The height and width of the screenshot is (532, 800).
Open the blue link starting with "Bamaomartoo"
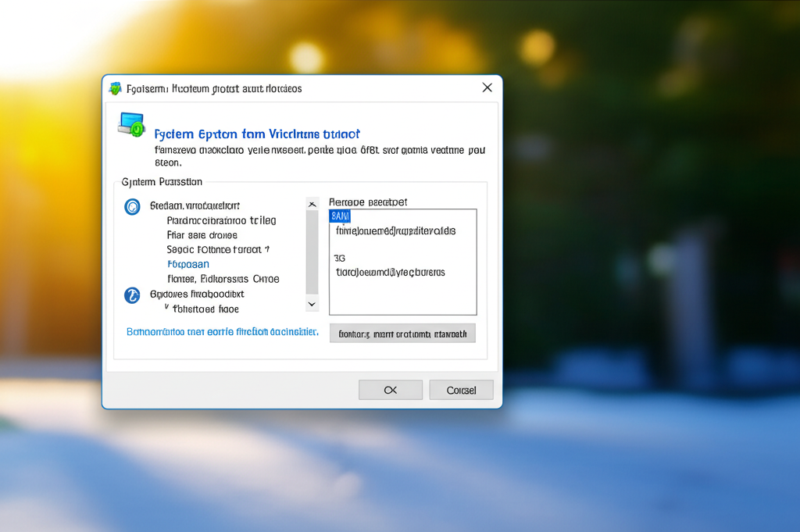pos(222,332)
